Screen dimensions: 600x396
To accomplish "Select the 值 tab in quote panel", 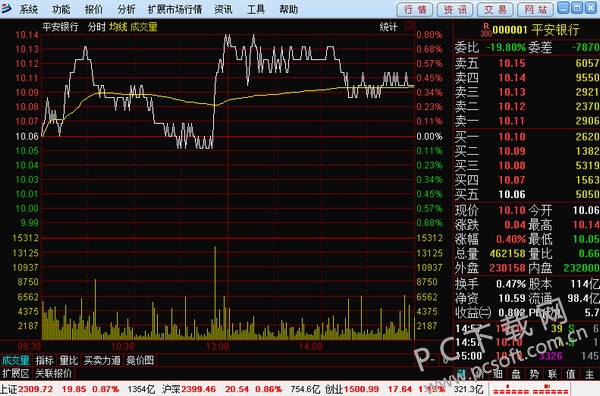I will click(x=571, y=374).
